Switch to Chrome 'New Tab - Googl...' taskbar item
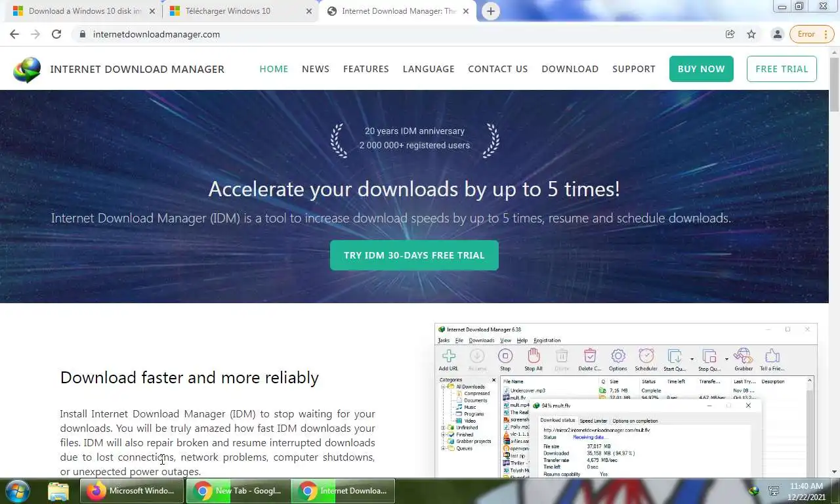This screenshot has height=504, width=840. click(238, 491)
